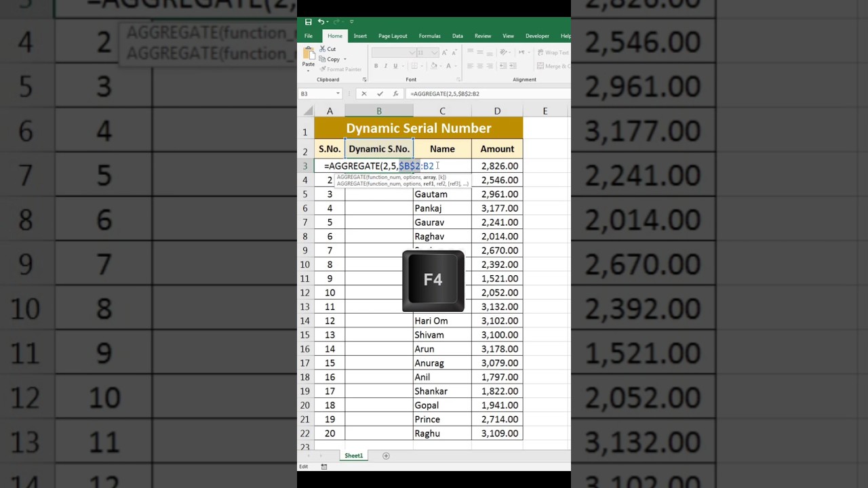The width and height of the screenshot is (868, 488).
Task: Select column D header
Action: pos(497,111)
